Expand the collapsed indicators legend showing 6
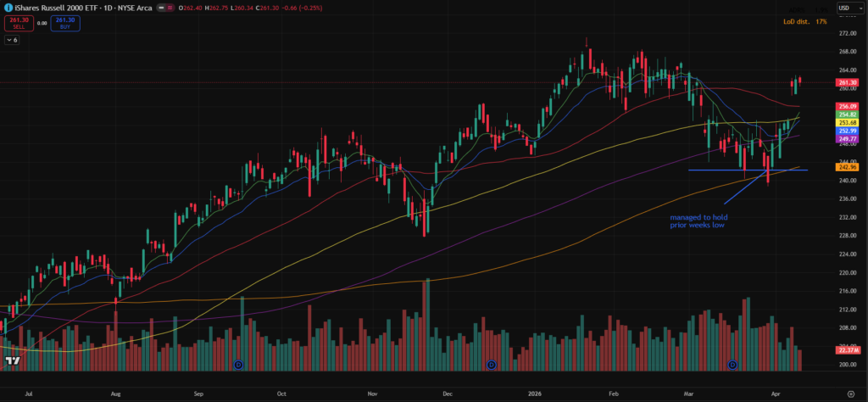Screen dimensions: 868x402 tap(11, 40)
